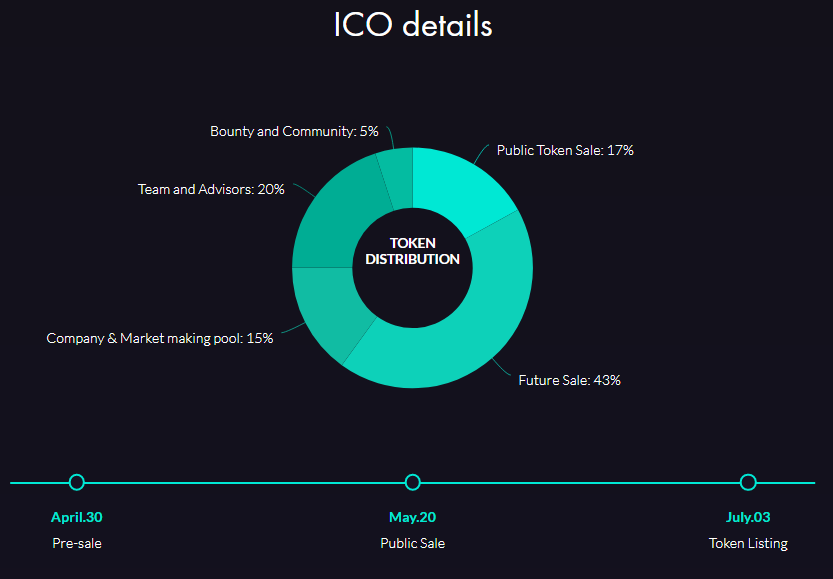Click the Pre-sale milestone label
Screen dimensions: 833x579
pyautogui.click(x=77, y=543)
